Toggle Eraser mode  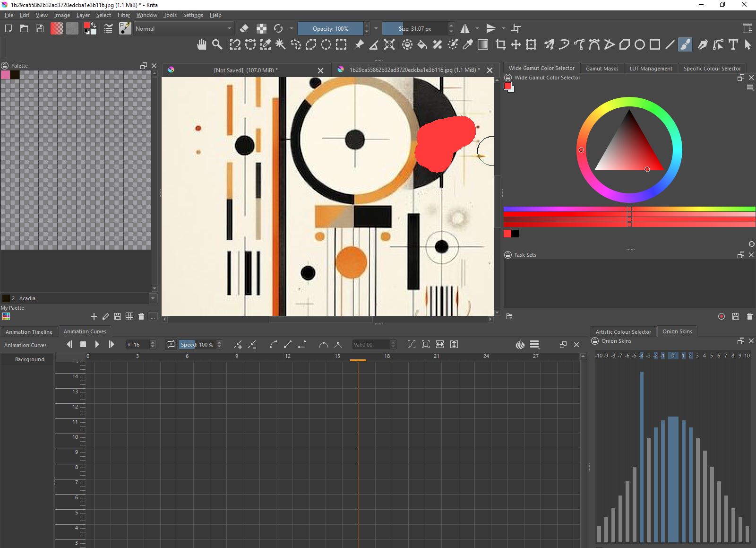coord(244,28)
